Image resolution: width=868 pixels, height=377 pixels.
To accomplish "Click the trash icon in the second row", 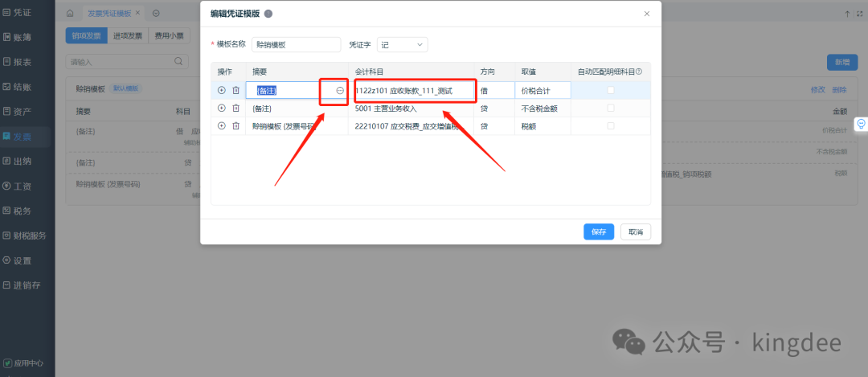I will (x=235, y=109).
